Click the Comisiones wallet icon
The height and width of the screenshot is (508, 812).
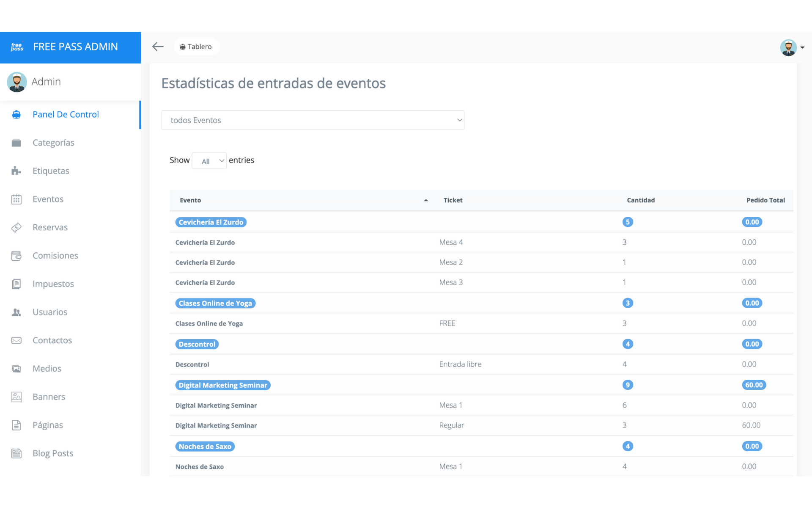coord(16,256)
